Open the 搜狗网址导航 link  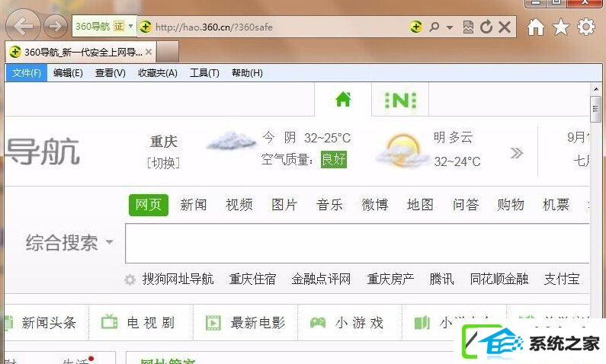coord(178,279)
